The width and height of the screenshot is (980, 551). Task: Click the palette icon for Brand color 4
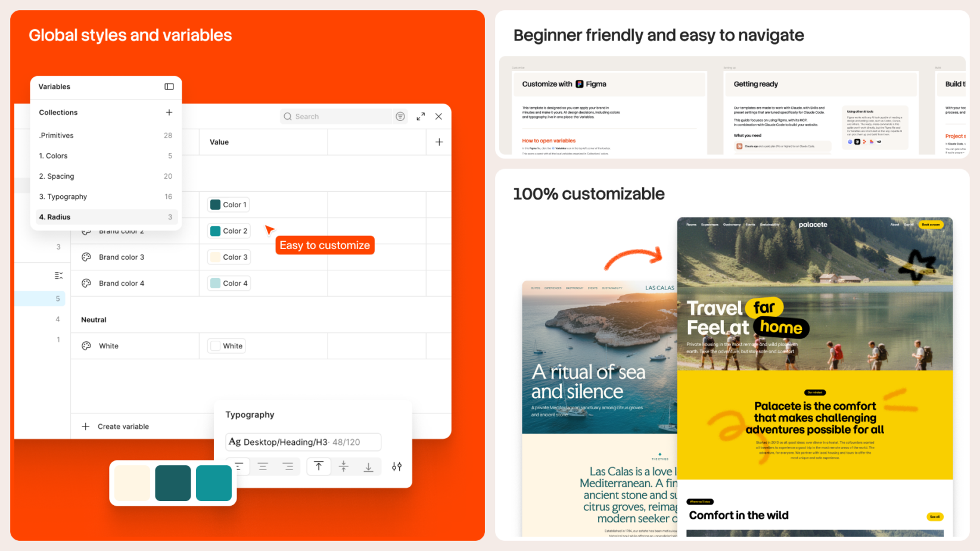(x=86, y=283)
